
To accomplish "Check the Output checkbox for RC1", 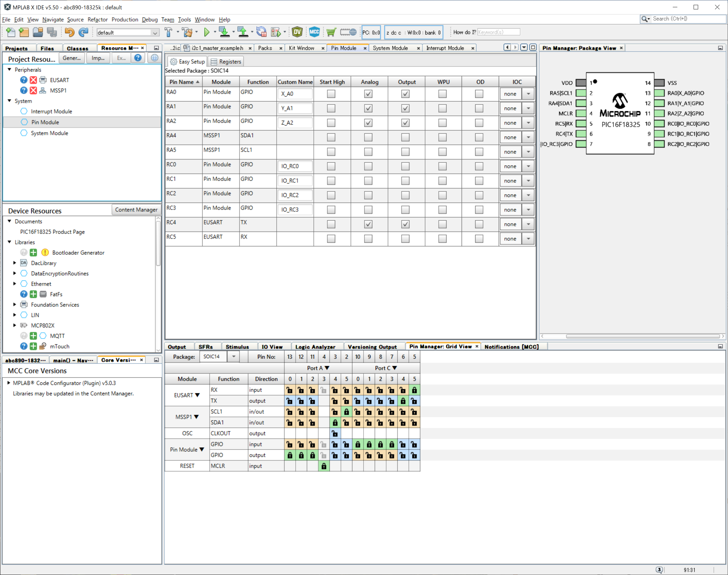I will click(x=405, y=181).
